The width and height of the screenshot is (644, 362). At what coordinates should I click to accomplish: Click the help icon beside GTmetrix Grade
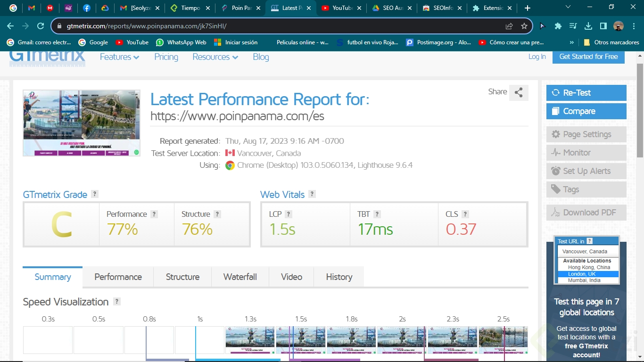pos(95,194)
